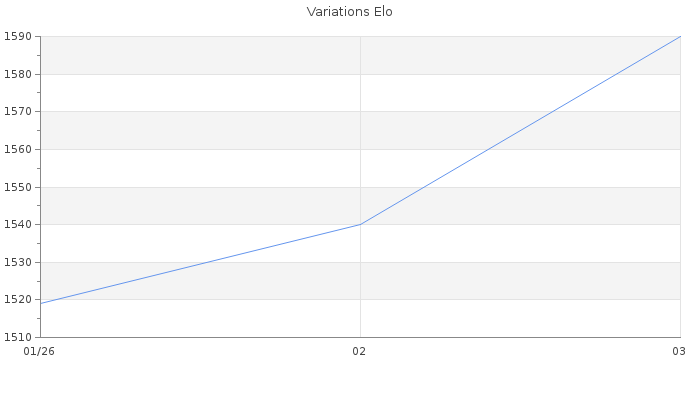Click the 1590 y-axis label
Image resolution: width=700 pixels, height=400 pixels.
pos(18,36)
